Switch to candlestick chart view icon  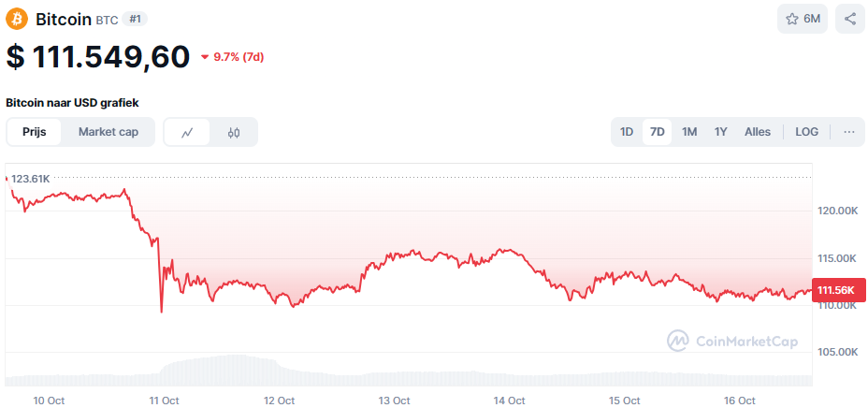point(234,132)
